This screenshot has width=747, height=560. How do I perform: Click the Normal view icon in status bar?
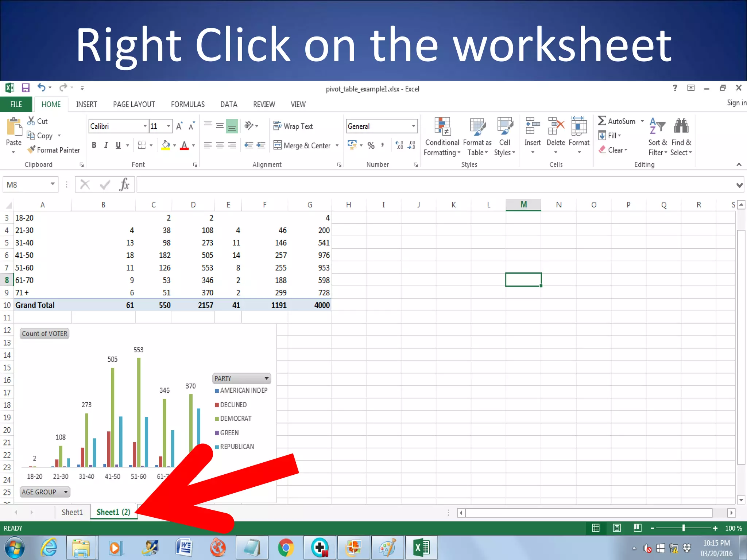pos(596,528)
